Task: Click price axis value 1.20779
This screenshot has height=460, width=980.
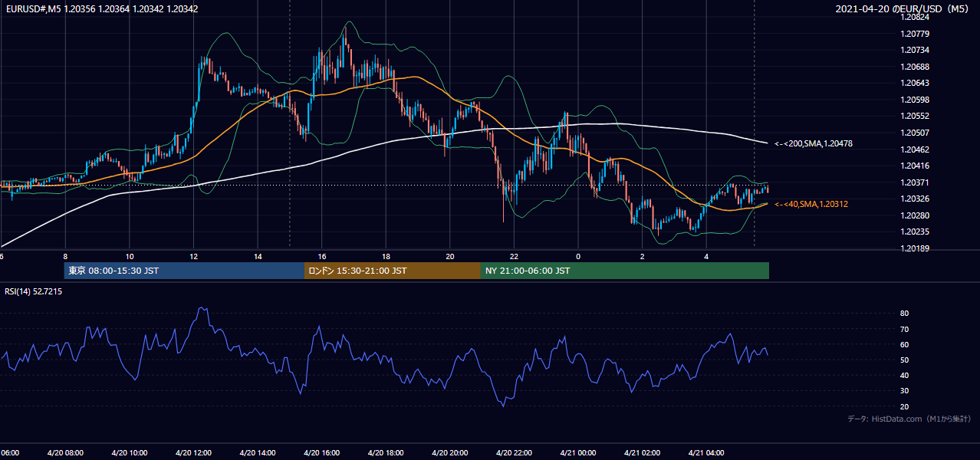Action: point(916,34)
